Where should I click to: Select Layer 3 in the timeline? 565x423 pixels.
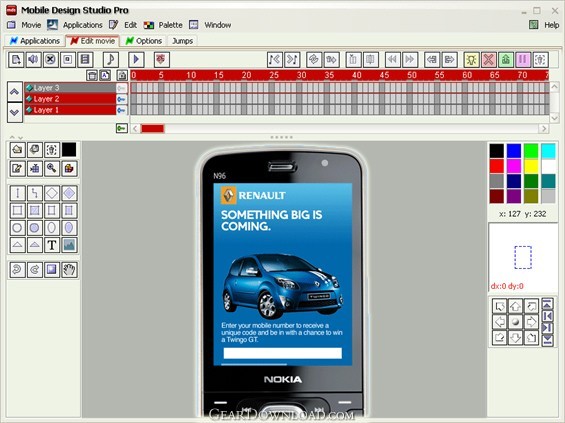tap(71, 88)
